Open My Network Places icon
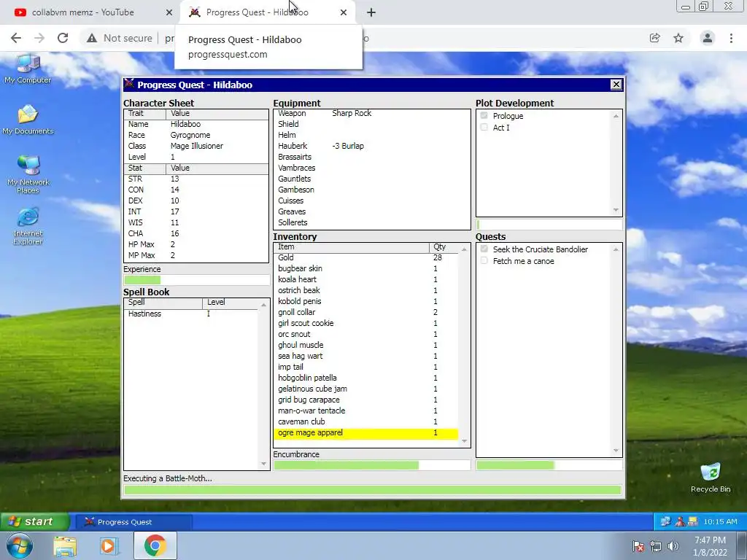 (28, 174)
